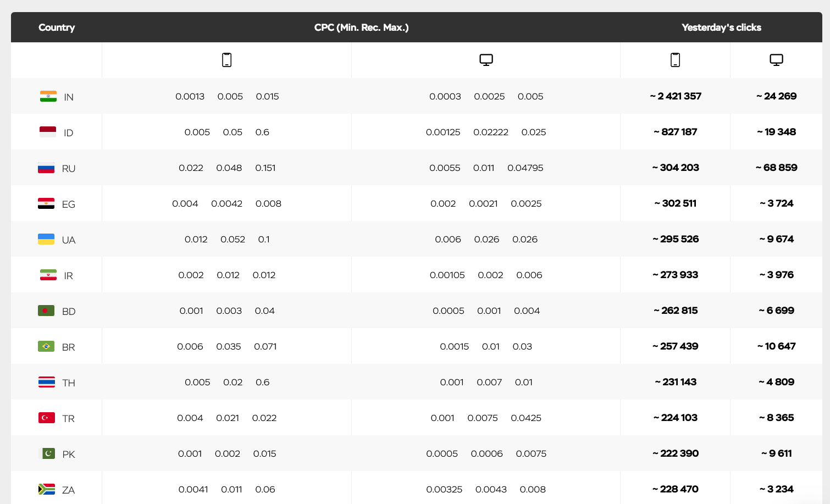This screenshot has height=504, width=830.
Task: Click the Turkey flag icon
Action: [x=46, y=418]
